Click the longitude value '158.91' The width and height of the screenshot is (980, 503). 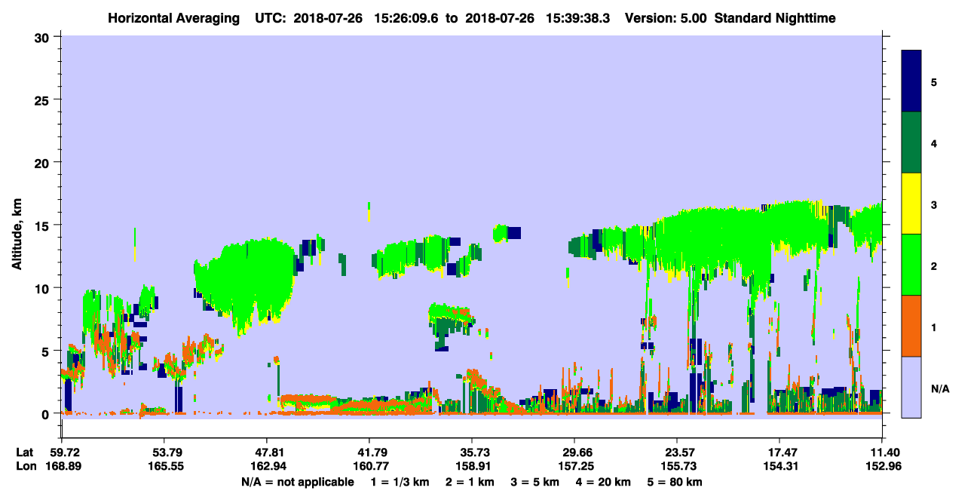point(472,467)
